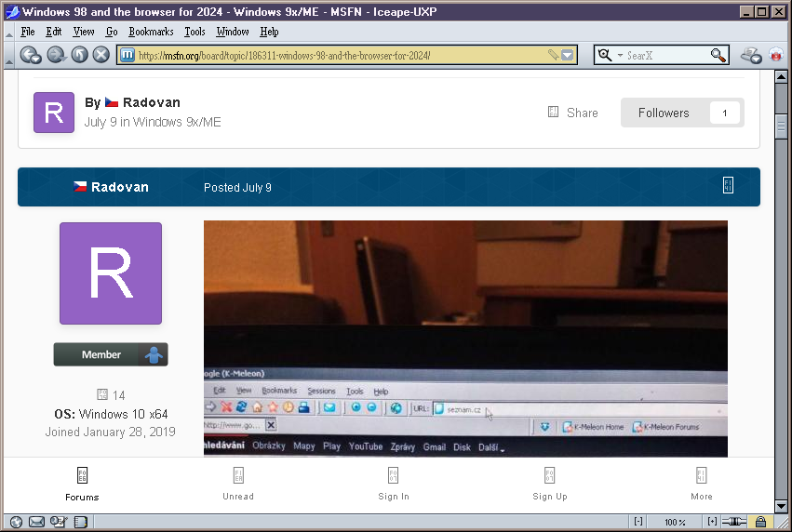Open Address Book icon in status bar
This screenshot has width=792, height=532.
(x=81, y=522)
